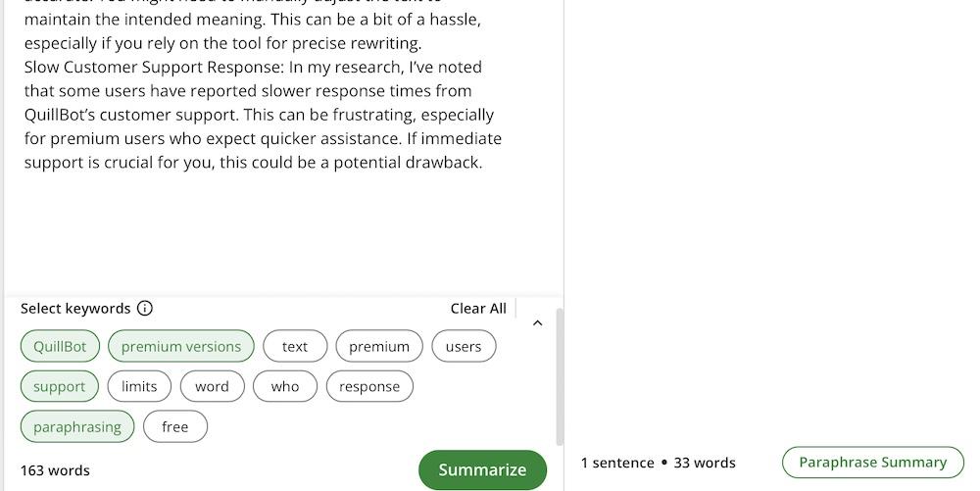Enable the limits keyword chip
Screen dimensions: 980x491
pyautogui.click(x=139, y=386)
